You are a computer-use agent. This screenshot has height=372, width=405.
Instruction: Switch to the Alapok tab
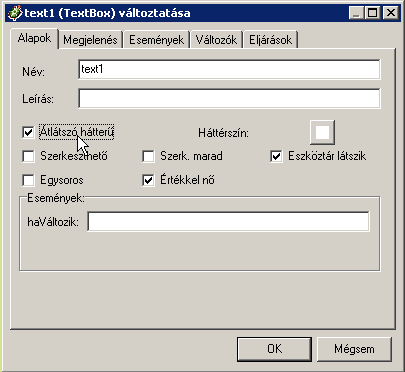point(35,39)
